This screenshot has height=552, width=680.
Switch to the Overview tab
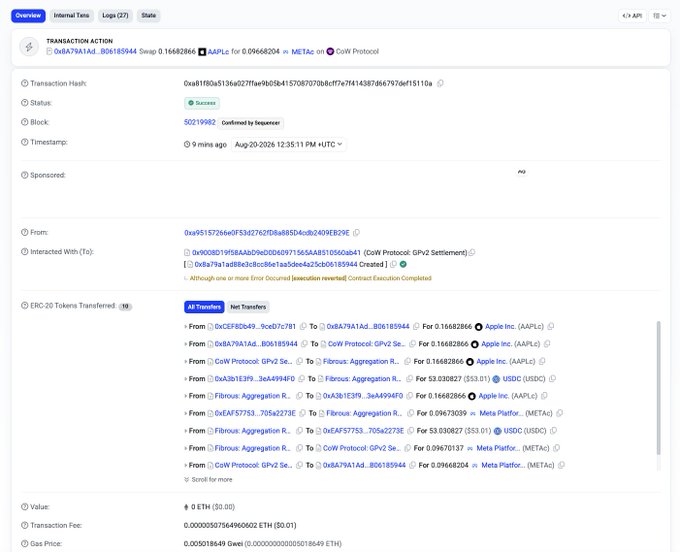click(x=28, y=16)
